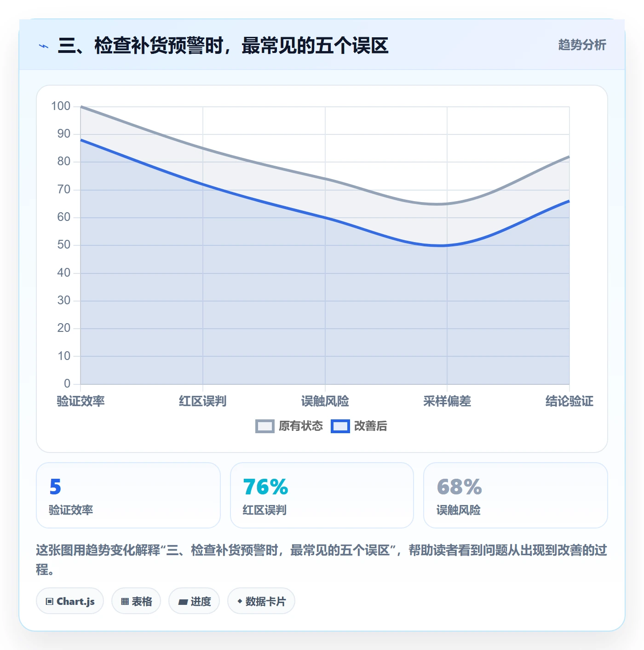Click the description paragraph starting 这张图用趋势变化
Screen dimensions: 644x650
322,560
